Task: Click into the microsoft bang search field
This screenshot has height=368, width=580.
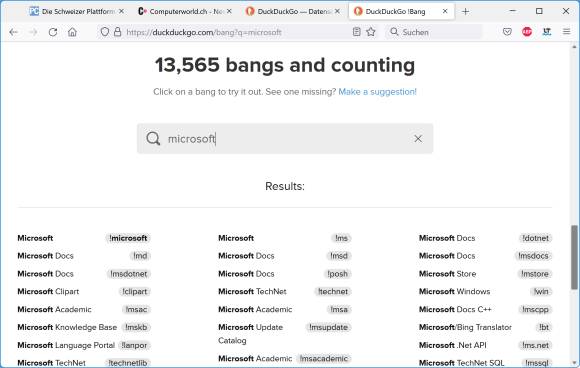Action: tap(285, 139)
